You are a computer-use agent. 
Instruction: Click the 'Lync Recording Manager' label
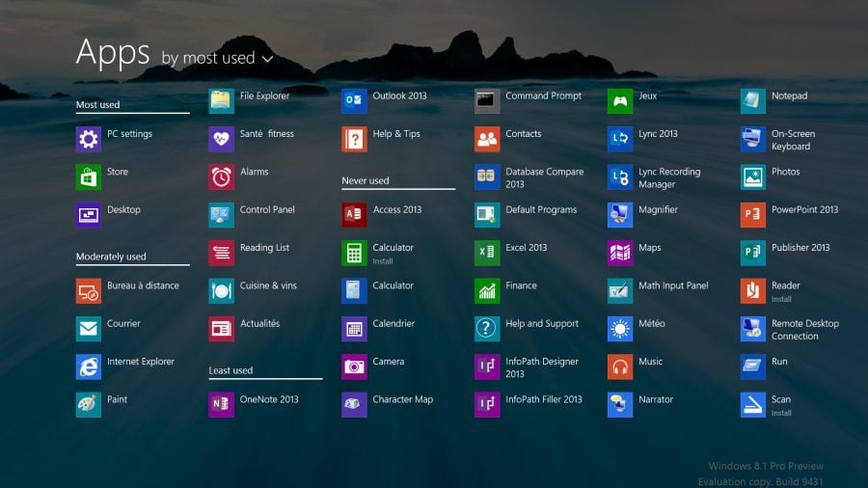[x=670, y=178]
